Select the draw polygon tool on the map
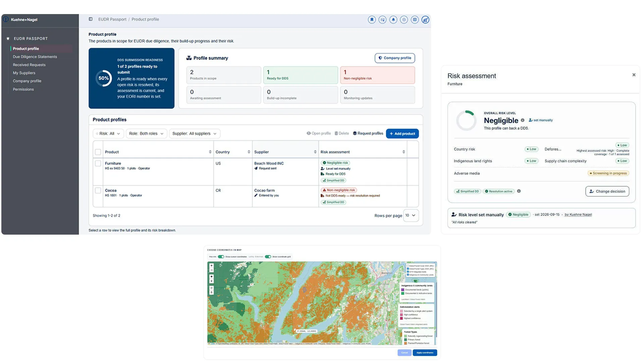The image size is (644, 362). (211, 277)
